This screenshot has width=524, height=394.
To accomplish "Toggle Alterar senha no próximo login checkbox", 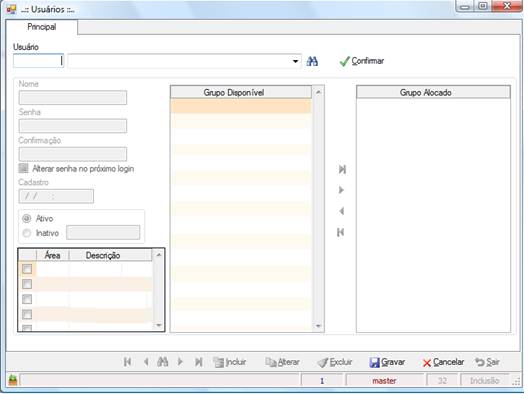I will pyautogui.click(x=23, y=168).
